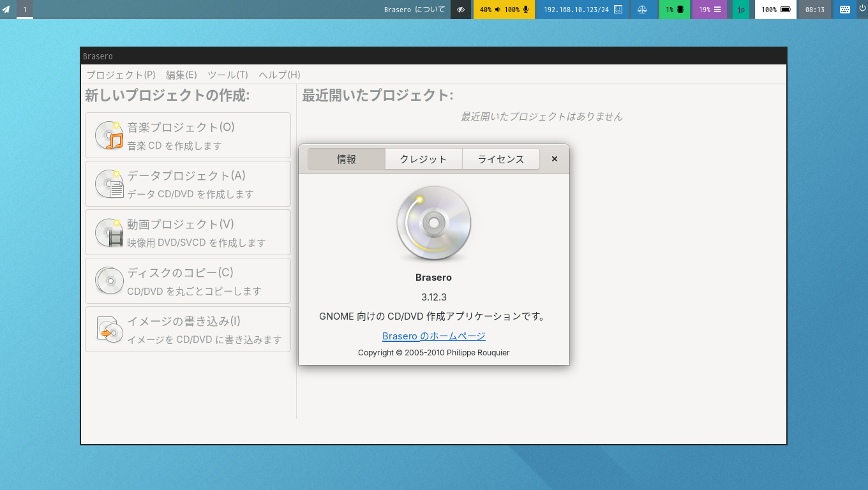Image resolution: width=868 pixels, height=490 pixels.
Task: Click the 音楽プロジェクト(O) button label
Action: click(181, 127)
